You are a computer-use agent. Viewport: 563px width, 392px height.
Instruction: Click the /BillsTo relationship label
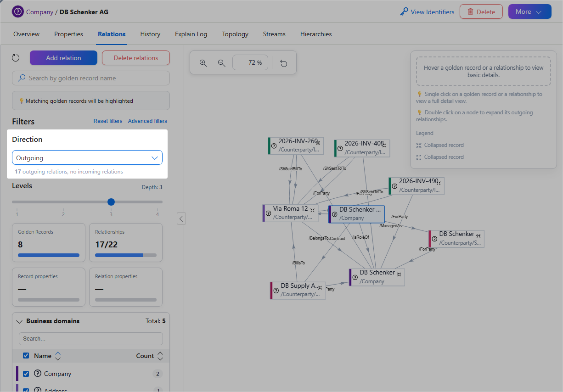coord(298,263)
